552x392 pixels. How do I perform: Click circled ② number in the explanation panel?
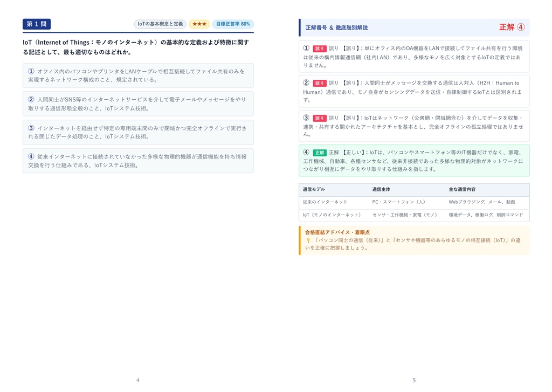(306, 82)
